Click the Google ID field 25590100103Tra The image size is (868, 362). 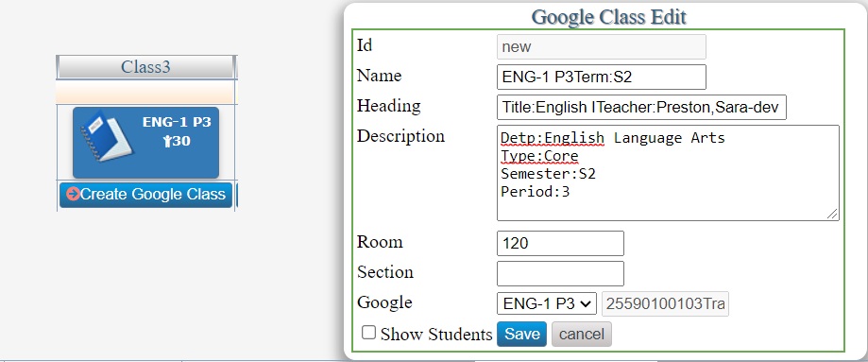pyautogui.click(x=665, y=303)
